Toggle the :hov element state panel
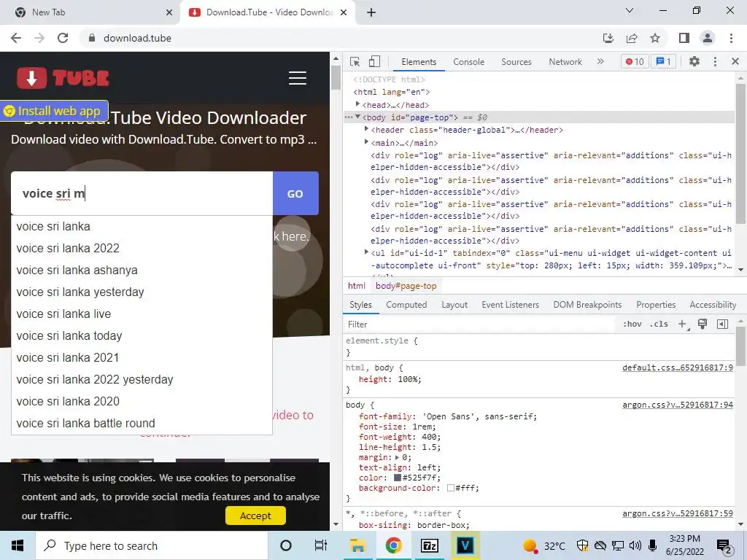The width and height of the screenshot is (747, 560). (632, 324)
